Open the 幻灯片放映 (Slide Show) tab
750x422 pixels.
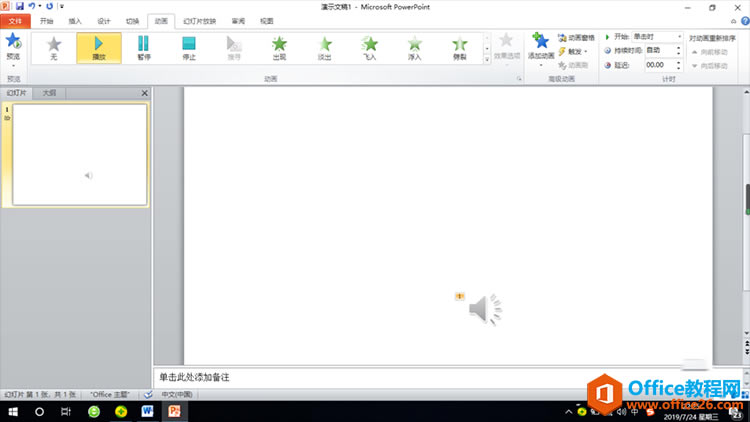[199, 20]
